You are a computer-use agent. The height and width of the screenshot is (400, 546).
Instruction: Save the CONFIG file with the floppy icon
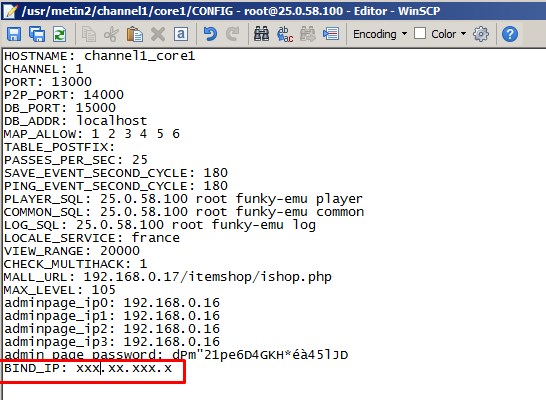[14, 34]
